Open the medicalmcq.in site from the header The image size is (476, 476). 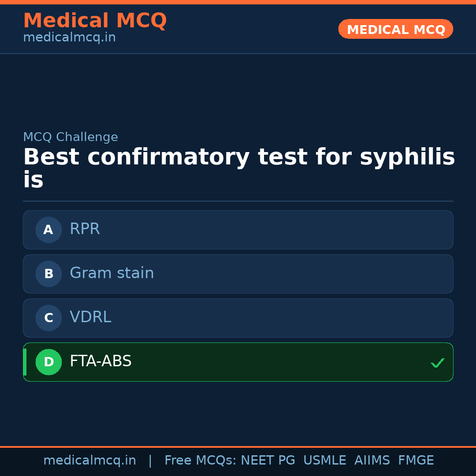[x=69, y=37]
